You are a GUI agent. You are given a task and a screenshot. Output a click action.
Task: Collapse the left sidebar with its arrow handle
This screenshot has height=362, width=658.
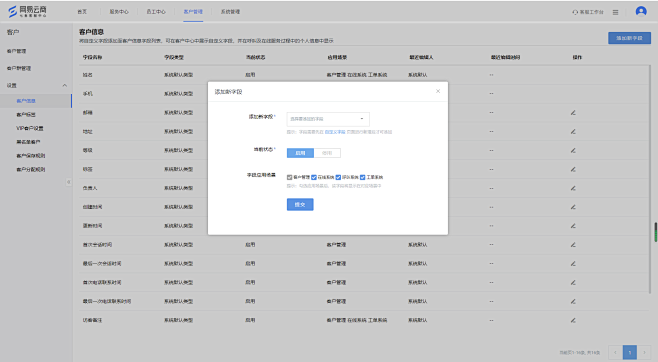68,182
